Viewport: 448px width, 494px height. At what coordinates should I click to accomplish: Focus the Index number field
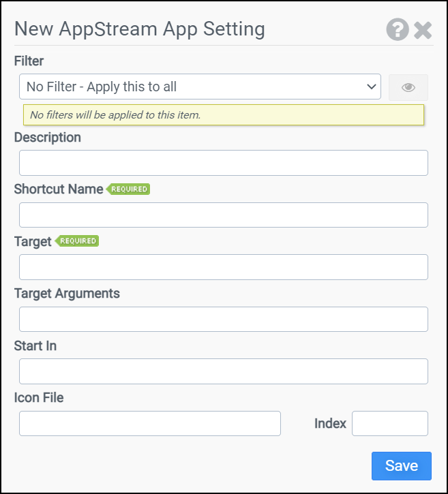(x=389, y=423)
